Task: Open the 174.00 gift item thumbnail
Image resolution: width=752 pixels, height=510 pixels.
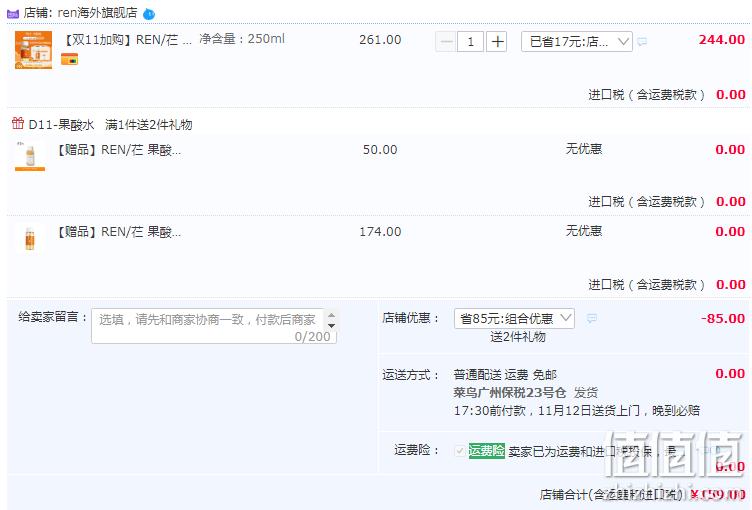Action: click(x=30, y=238)
